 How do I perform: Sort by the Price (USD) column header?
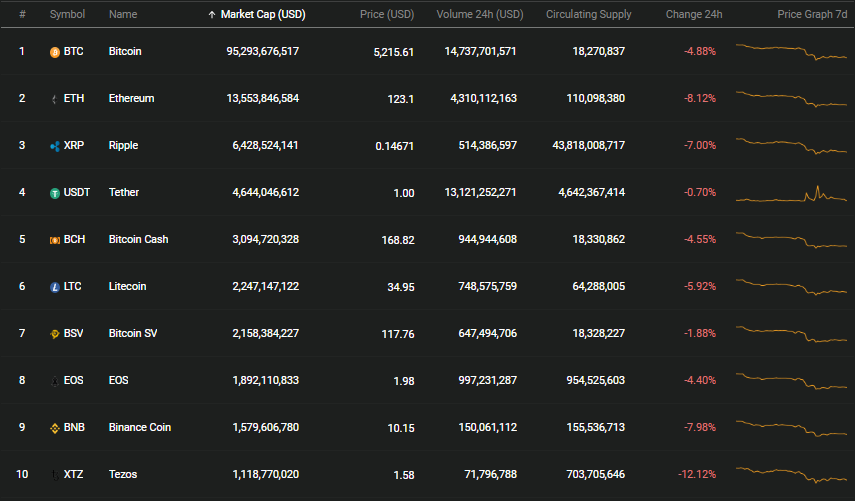coord(387,14)
